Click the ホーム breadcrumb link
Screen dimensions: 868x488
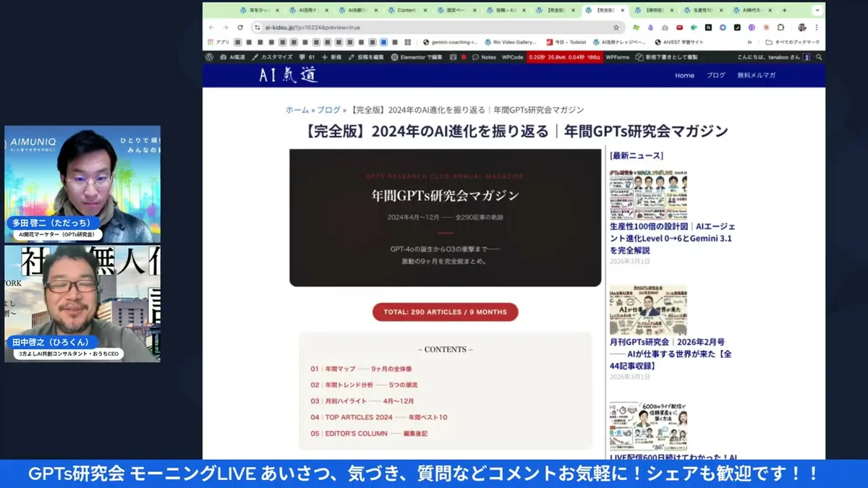point(295,109)
